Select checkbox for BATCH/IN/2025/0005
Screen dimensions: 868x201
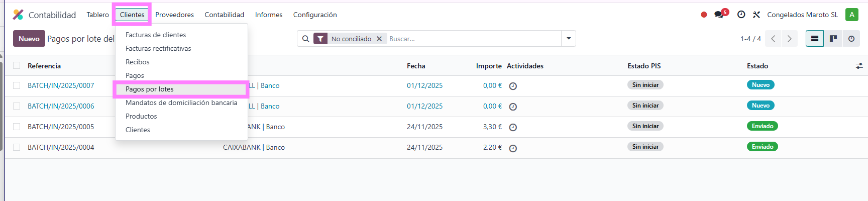click(17, 127)
